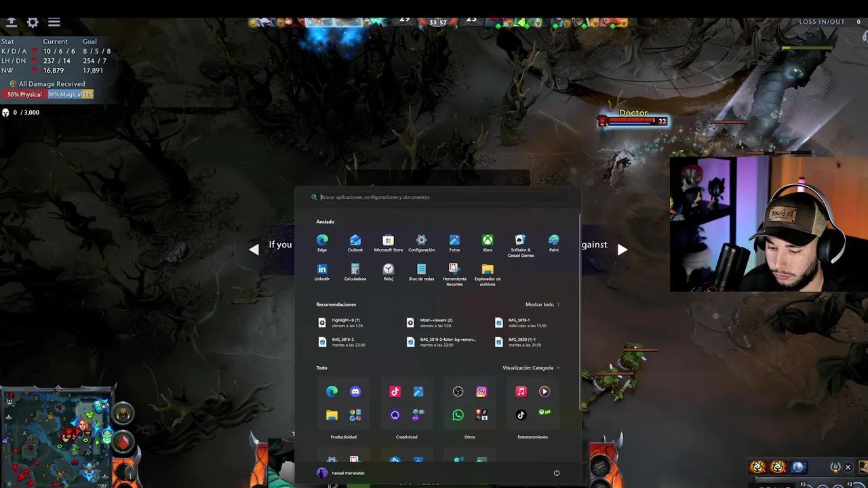868x488 pixels.
Task: Open Herramienta Recortes snipping tool
Action: tap(454, 274)
